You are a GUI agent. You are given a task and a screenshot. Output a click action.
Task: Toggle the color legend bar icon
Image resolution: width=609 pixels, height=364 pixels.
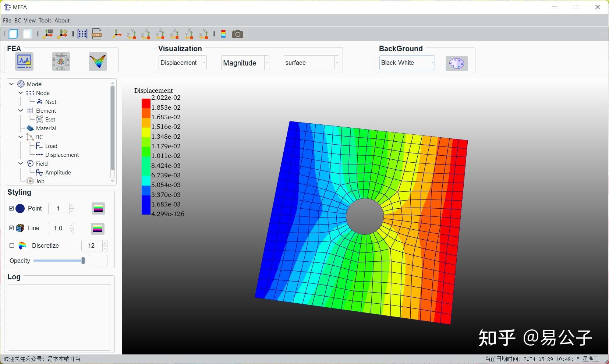pyautogui.click(x=223, y=34)
